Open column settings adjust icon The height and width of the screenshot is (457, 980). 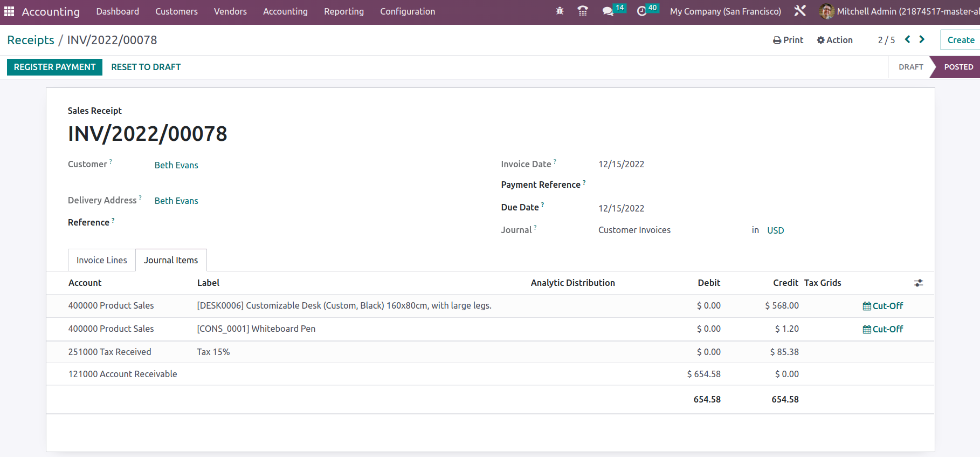[919, 283]
